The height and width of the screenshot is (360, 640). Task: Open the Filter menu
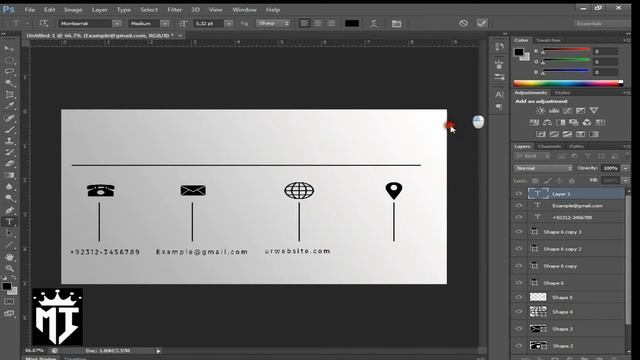[174, 10]
